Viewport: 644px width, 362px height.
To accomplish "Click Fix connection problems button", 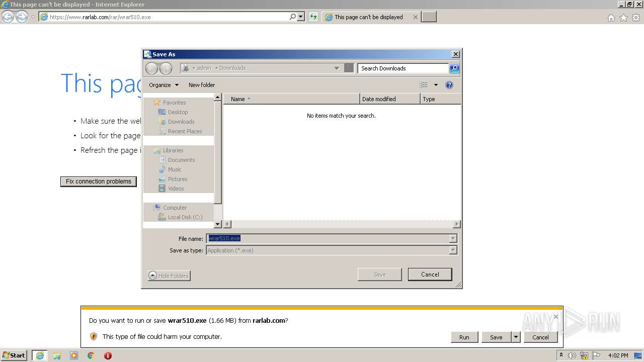I will click(99, 182).
